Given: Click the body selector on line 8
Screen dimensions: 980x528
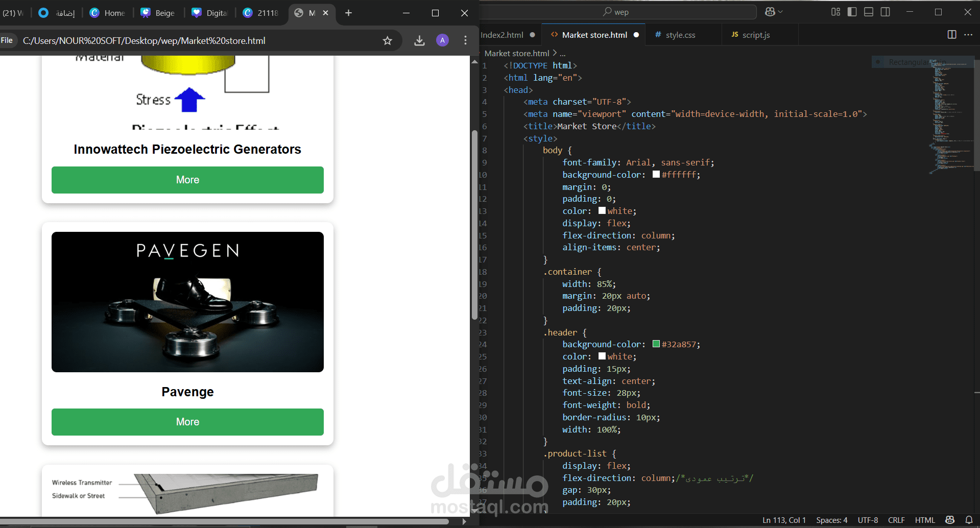Looking at the screenshot, I should tap(553, 150).
